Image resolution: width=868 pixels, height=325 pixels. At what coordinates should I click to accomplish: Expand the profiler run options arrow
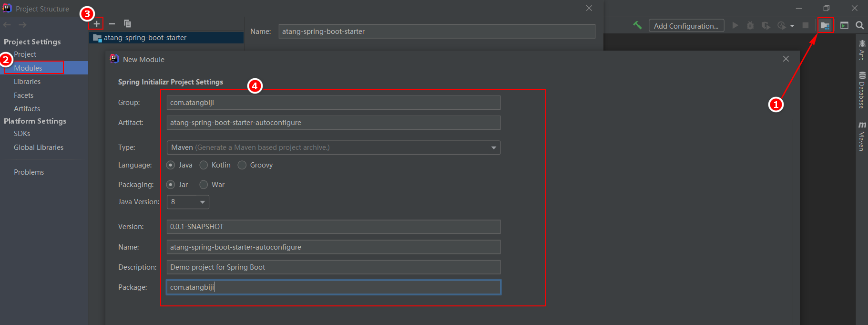coord(792,26)
